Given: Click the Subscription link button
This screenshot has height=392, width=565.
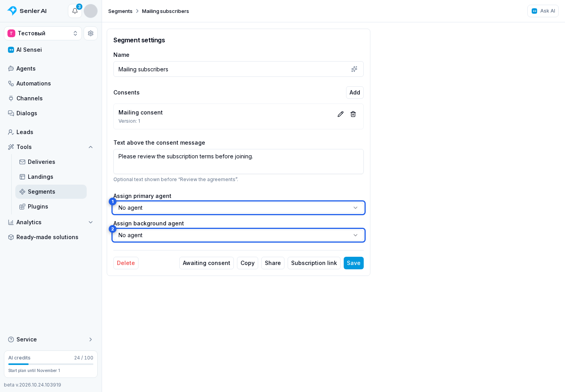Looking at the screenshot, I should [314, 263].
